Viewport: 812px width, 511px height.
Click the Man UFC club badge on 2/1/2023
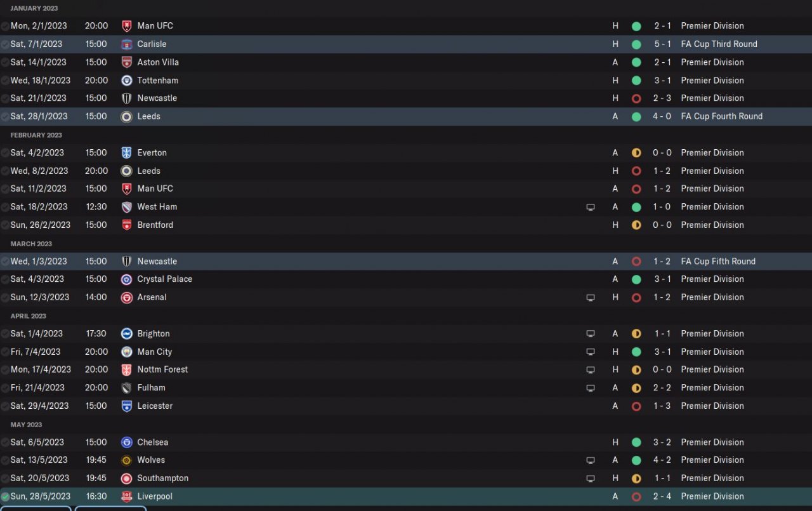(126, 26)
